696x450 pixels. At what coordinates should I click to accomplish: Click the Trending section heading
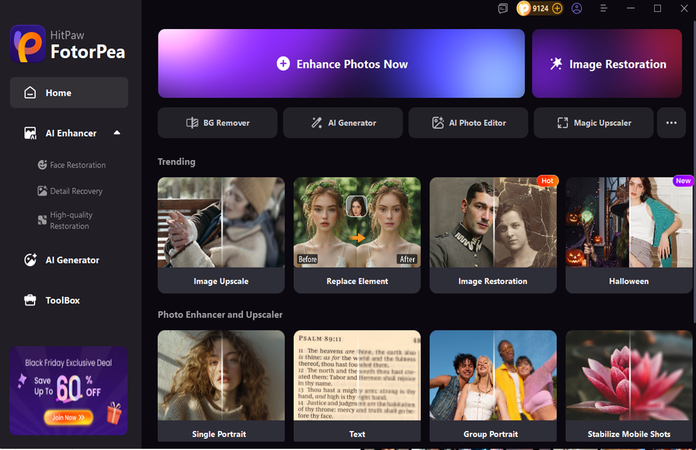176,162
